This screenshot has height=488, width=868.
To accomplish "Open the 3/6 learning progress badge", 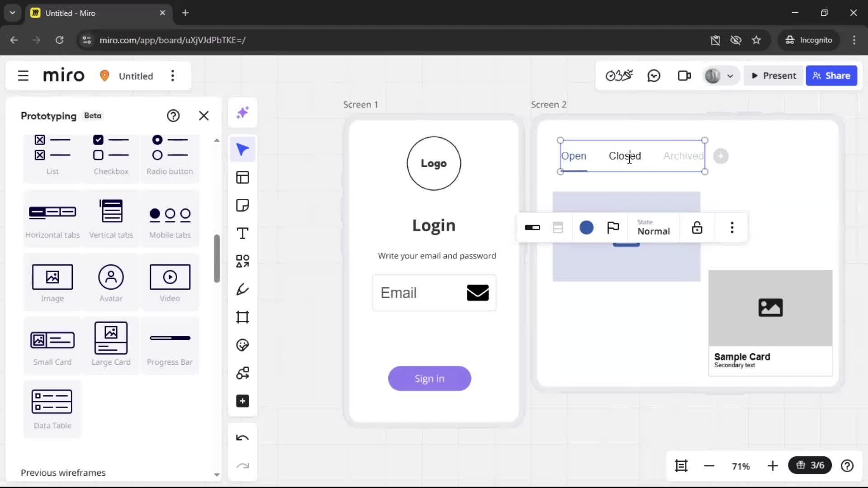I will tap(810, 465).
